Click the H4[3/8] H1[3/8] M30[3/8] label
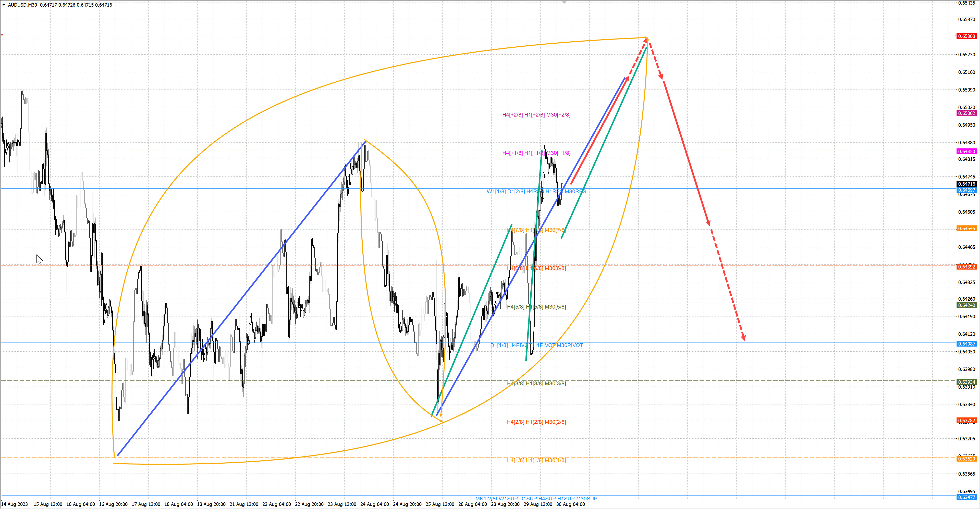 pyautogui.click(x=536, y=384)
